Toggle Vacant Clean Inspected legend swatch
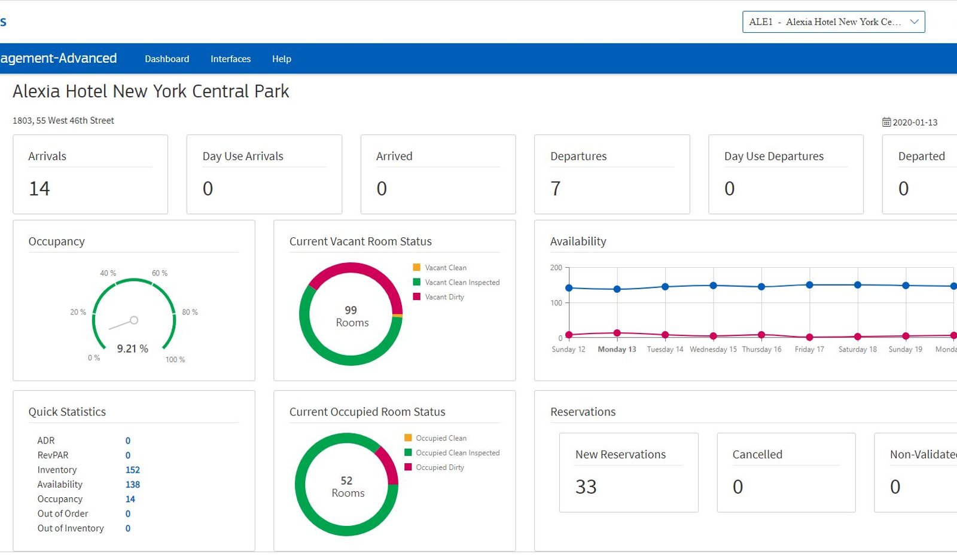The height and width of the screenshot is (560, 957). tap(417, 282)
